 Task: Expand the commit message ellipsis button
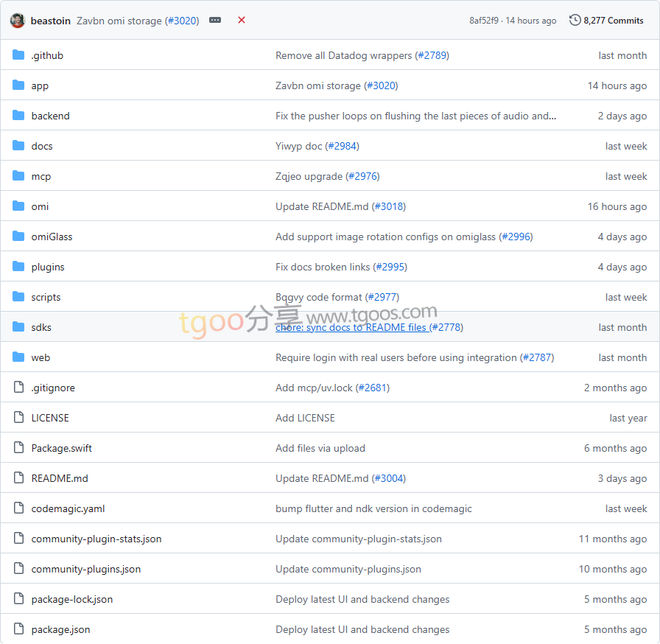click(x=215, y=21)
